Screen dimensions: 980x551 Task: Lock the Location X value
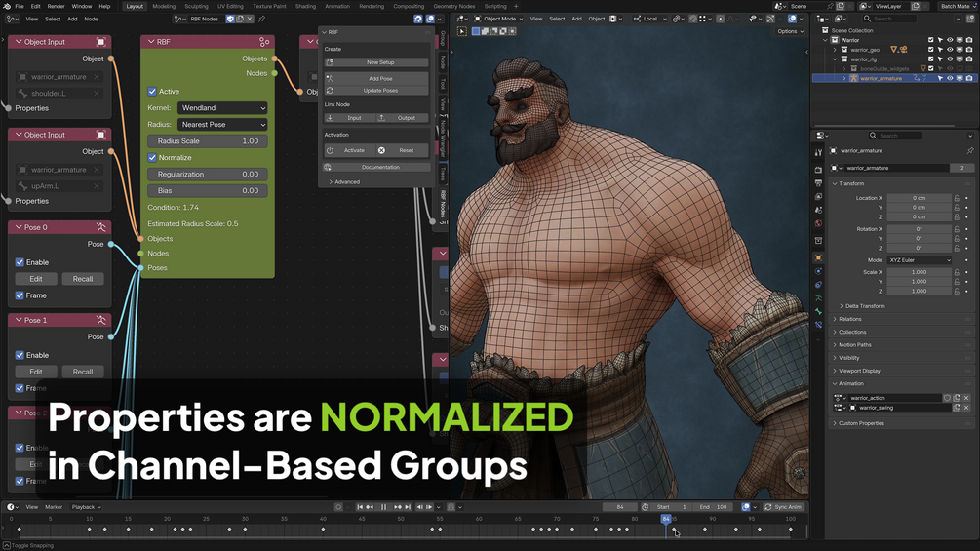(957, 198)
